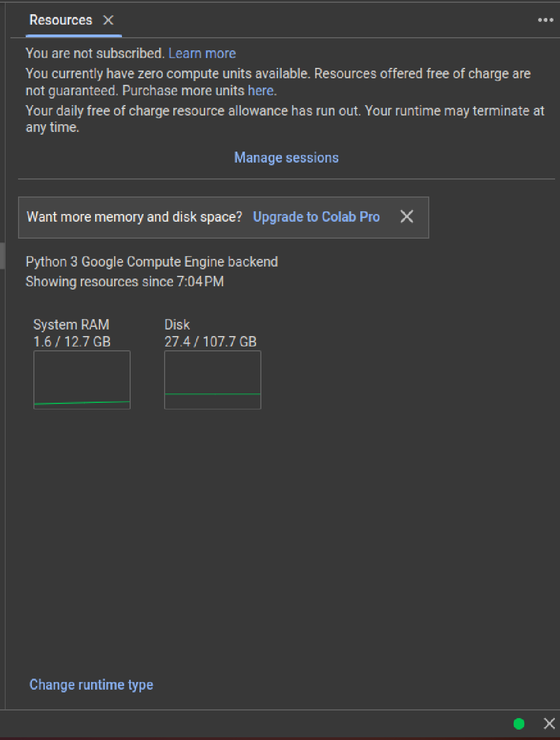Click the System RAM label
560x740 pixels.
click(x=71, y=324)
